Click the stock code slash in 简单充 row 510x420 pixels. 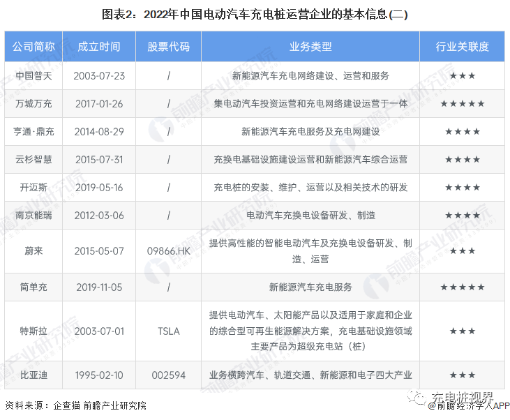[168, 287]
